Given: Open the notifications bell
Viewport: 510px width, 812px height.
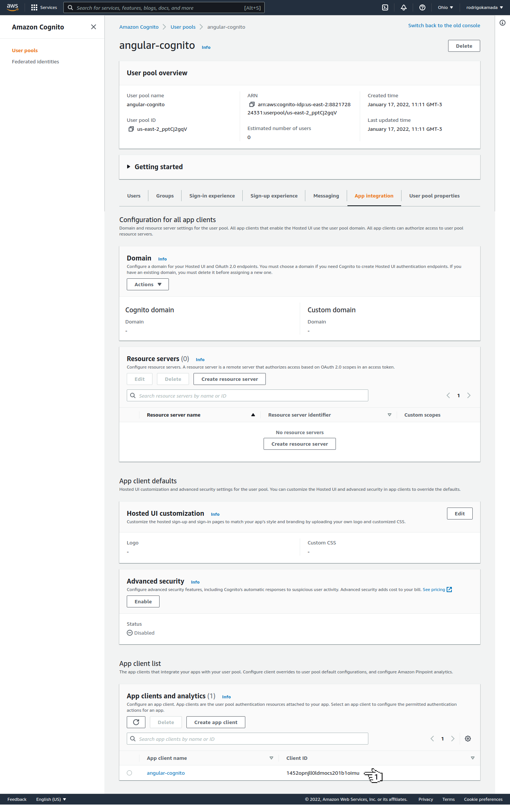Looking at the screenshot, I should pyautogui.click(x=404, y=7).
